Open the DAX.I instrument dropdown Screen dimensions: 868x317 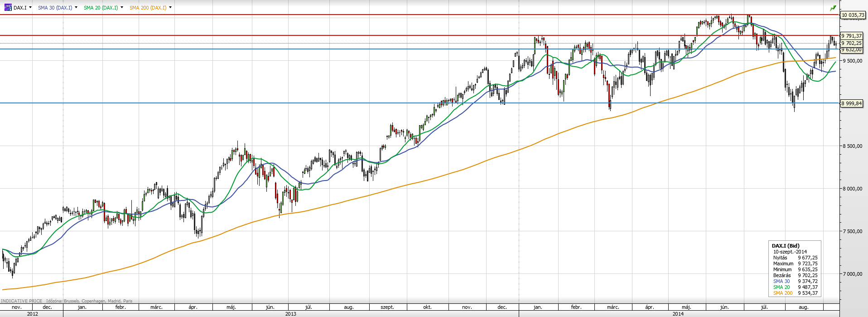30,7
